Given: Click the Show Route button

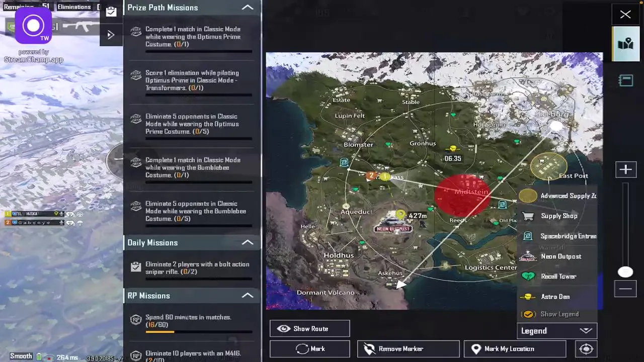Looking at the screenshot, I should [309, 329].
